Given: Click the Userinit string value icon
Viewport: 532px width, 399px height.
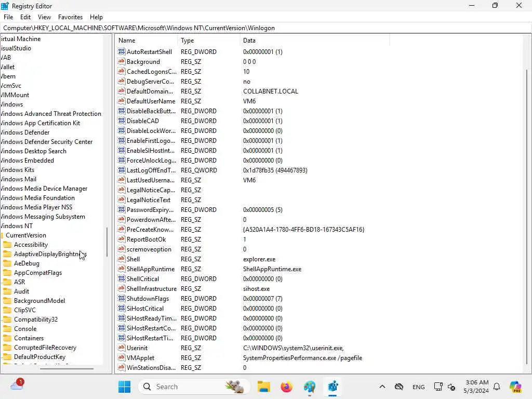Looking at the screenshot, I should coord(121,348).
